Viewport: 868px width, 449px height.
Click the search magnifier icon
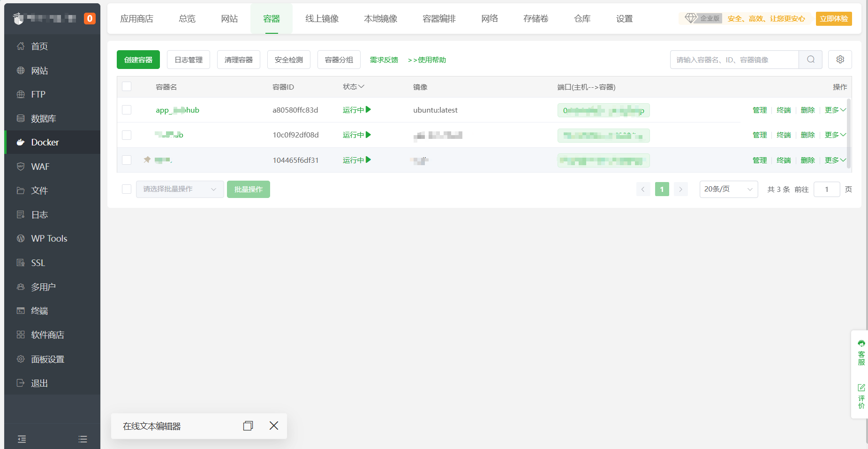click(x=810, y=60)
